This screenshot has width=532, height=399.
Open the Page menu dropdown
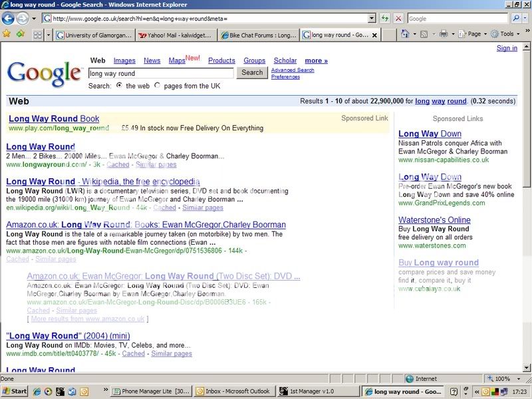(x=471, y=34)
